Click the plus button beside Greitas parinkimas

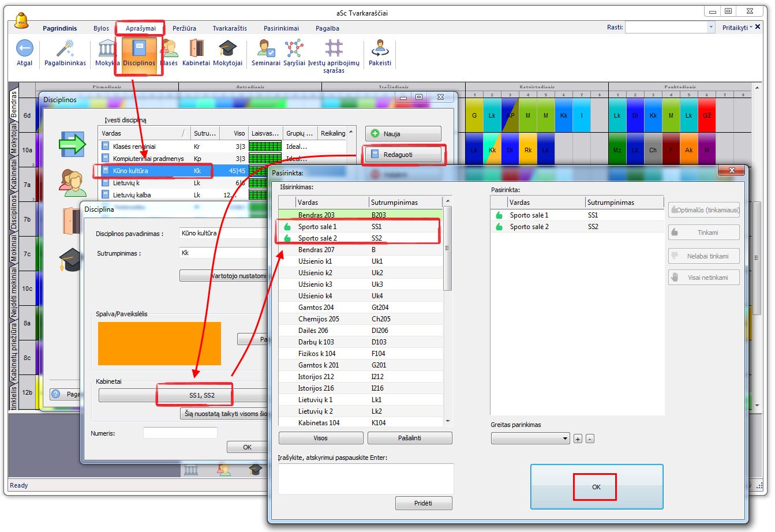pos(578,439)
